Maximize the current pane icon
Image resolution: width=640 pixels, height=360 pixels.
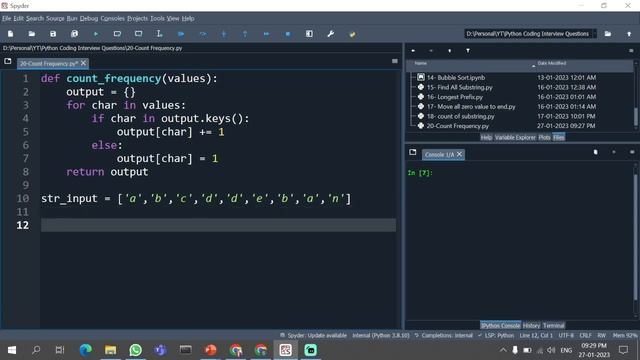pyautogui.click(x=309, y=34)
